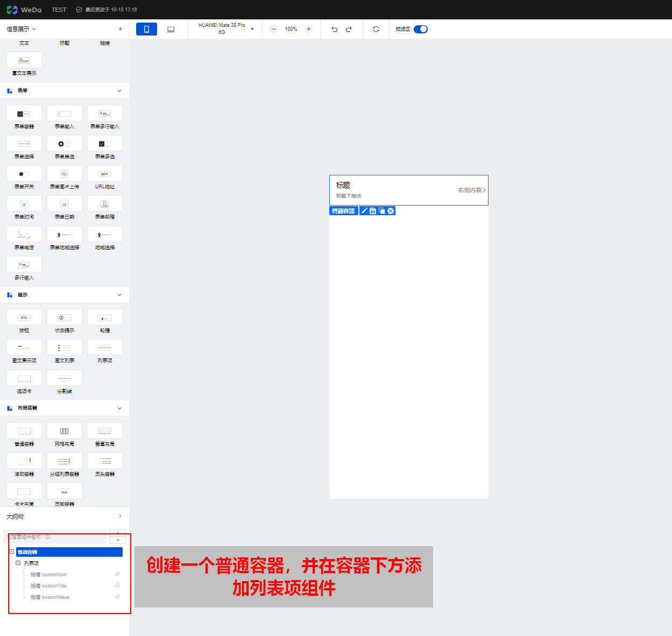Image resolution: width=672 pixels, height=636 pixels.
Task: Choose the 列表项 component in palette
Action: pos(105,348)
